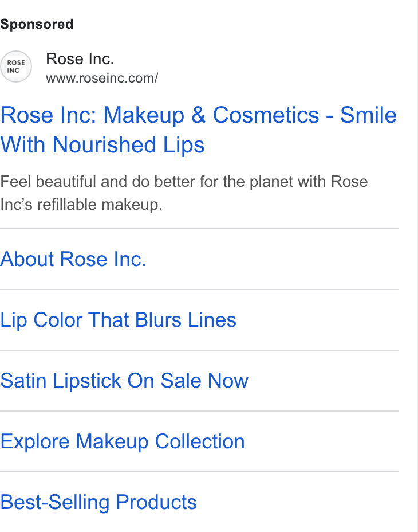418x532 pixels.
Task: Click 'Collection' in the Explore Makeup sitelink
Action: point(200,441)
